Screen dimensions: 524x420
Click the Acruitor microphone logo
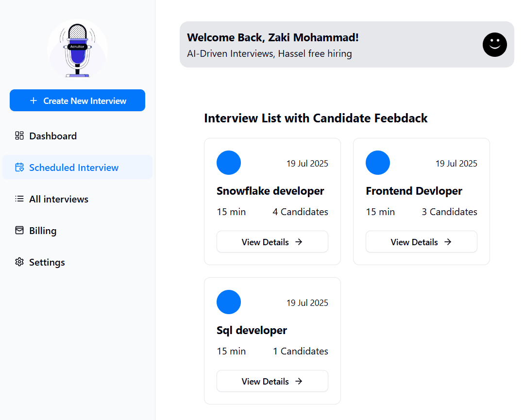tap(78, 50)
